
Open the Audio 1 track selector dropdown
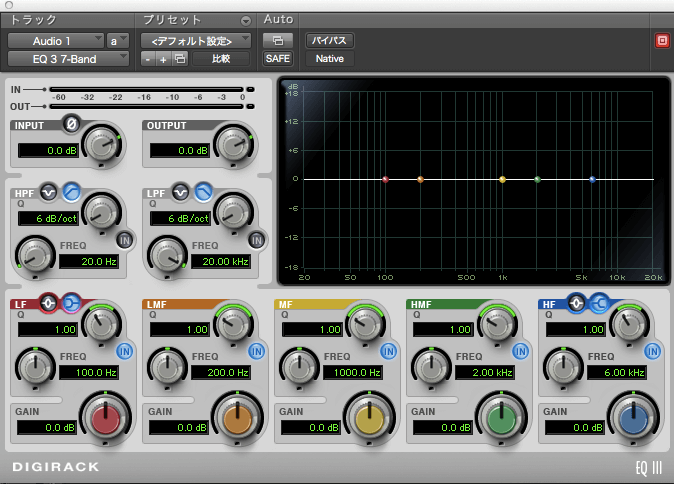[x=56, y=41]
